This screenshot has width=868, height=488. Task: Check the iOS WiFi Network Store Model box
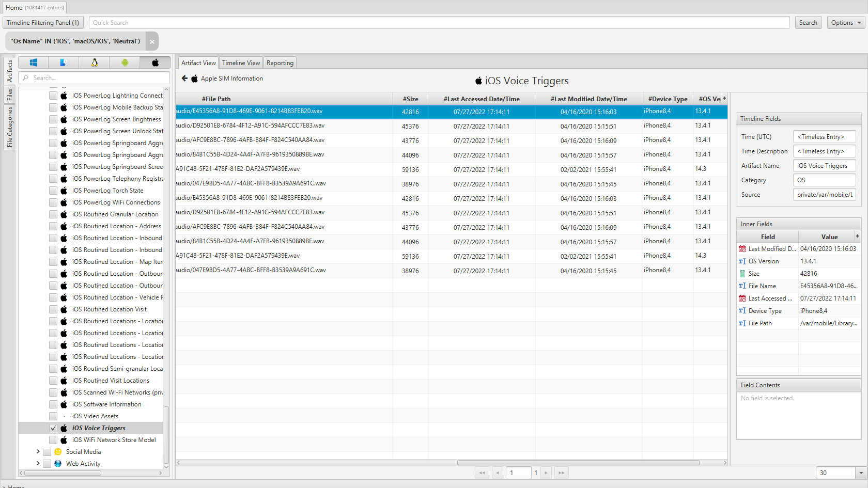(x=53, y=440)
